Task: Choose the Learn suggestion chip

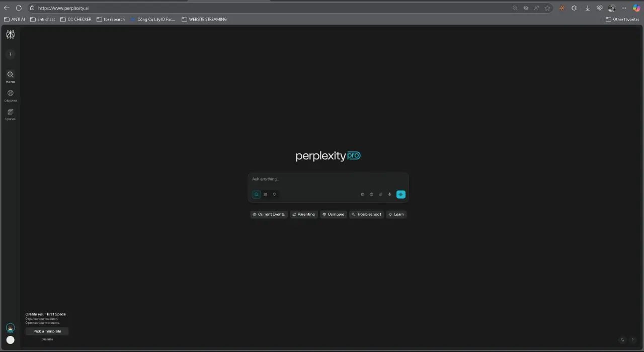Action: (396, 214)
